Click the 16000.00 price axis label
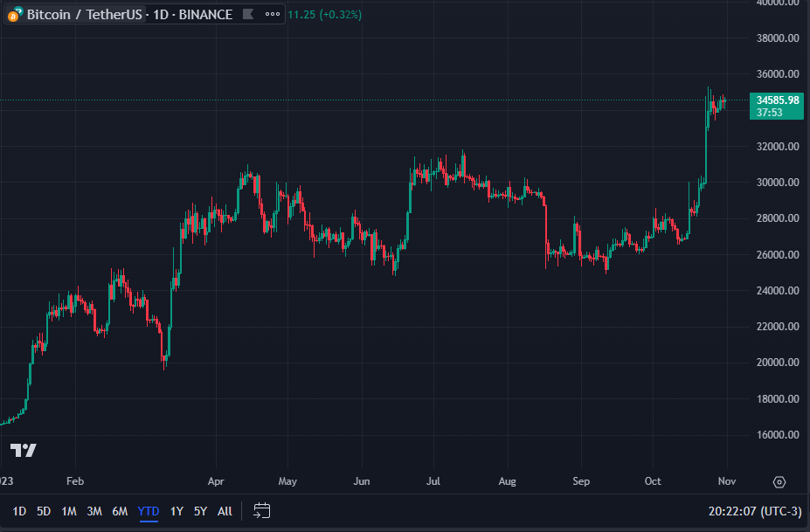The image size is (810, 532). pyautogui.click(x=778, y=435)
